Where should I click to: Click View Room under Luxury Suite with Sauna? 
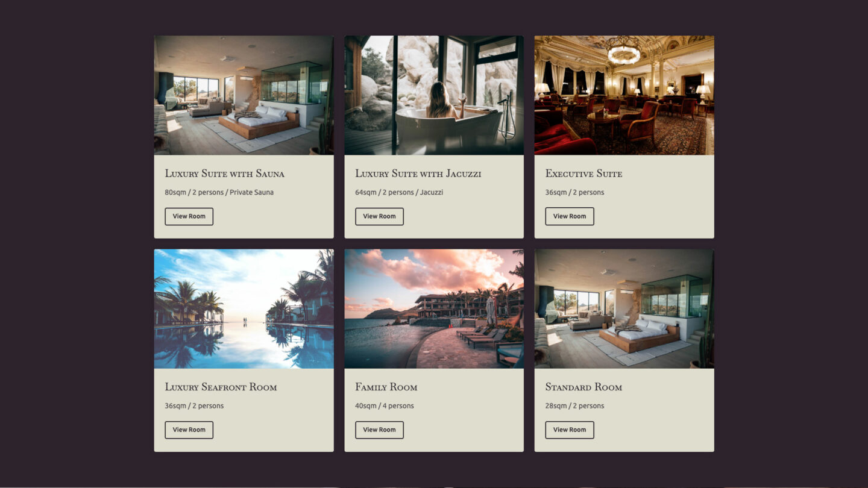[189, 216]
